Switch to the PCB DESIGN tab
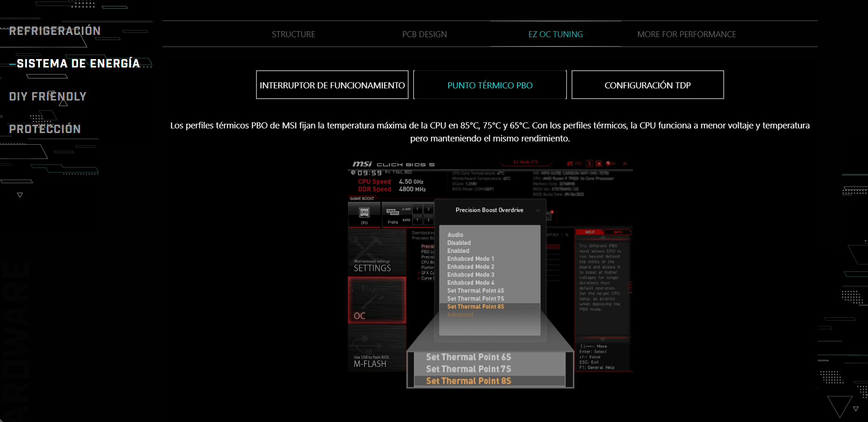Viewport: 868px width, 422px height. coord(424,34)
